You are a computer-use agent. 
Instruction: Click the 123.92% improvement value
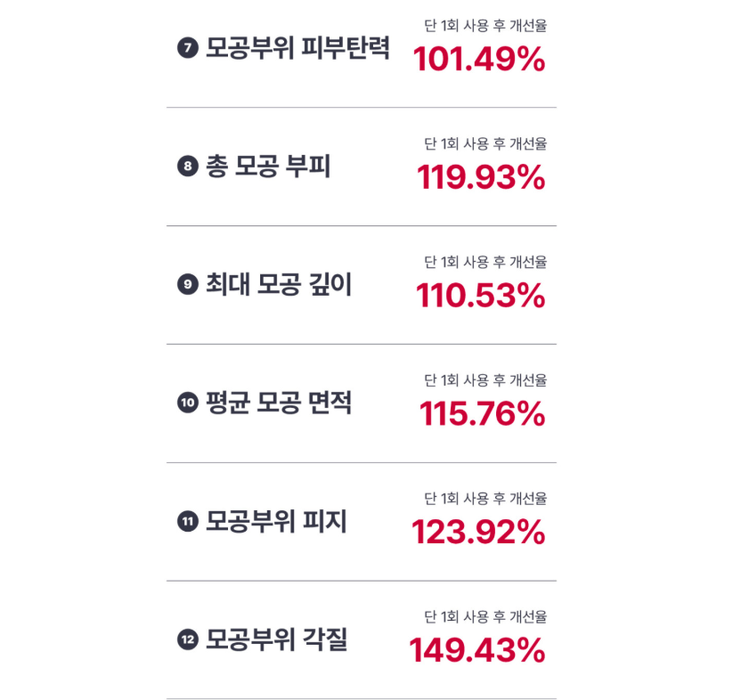[x=478, y=533]
